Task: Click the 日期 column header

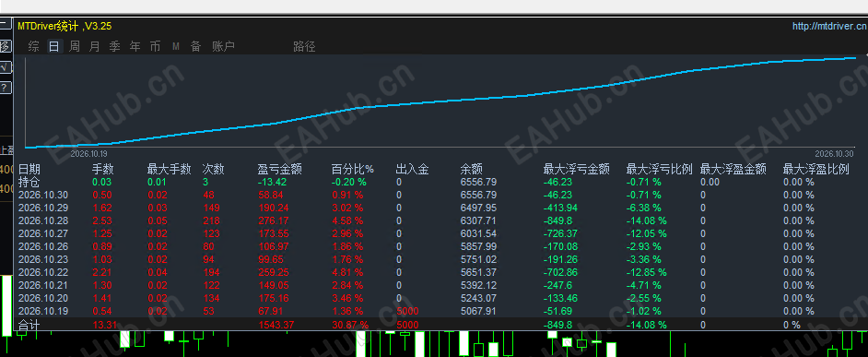Action: pyautogui.click(x=29, y=169)
